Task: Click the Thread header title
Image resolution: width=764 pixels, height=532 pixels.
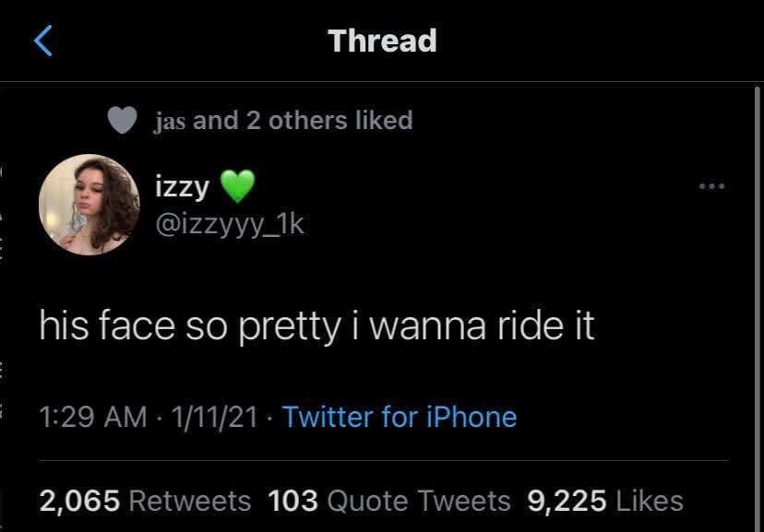Action: pos(382,41)
